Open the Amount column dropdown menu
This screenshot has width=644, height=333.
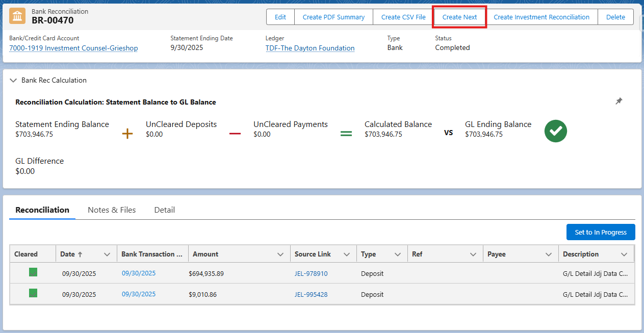[280, 254]
